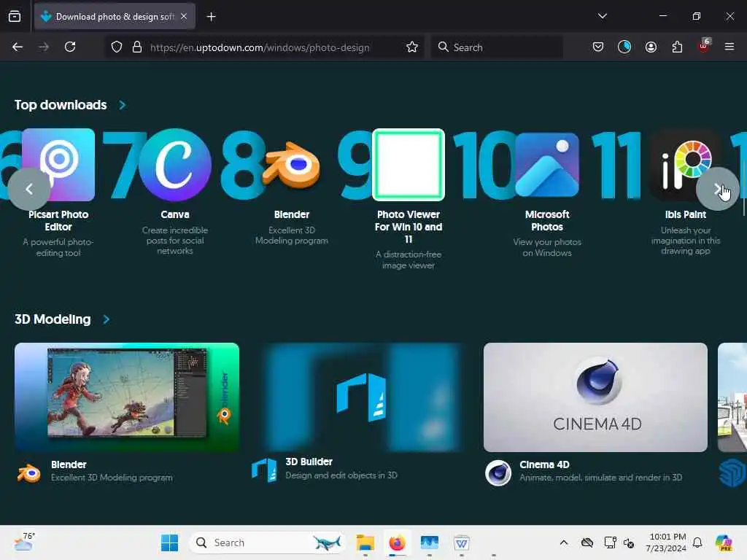Expand the 3D Modeling section arrow

107,319
